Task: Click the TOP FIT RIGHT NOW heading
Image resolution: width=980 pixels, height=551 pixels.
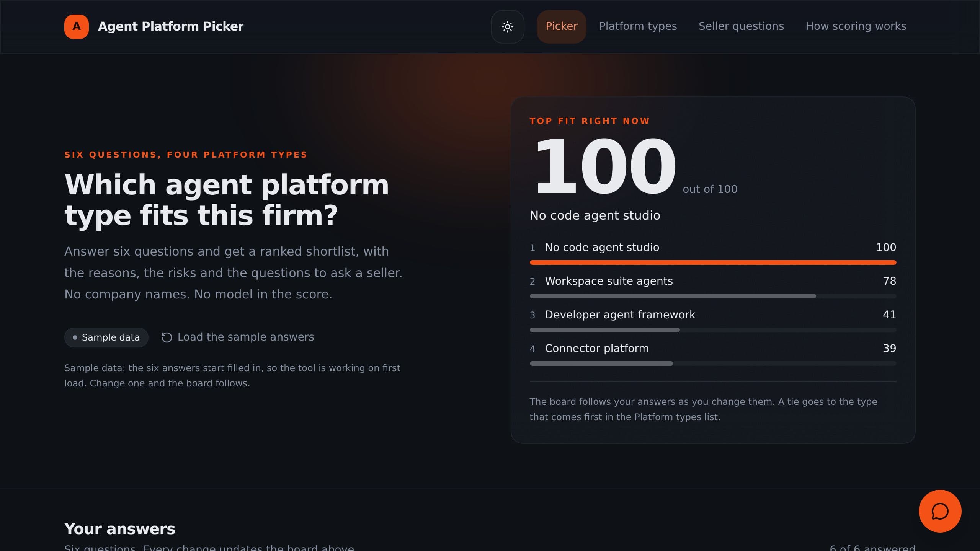Action: (590, 121)
